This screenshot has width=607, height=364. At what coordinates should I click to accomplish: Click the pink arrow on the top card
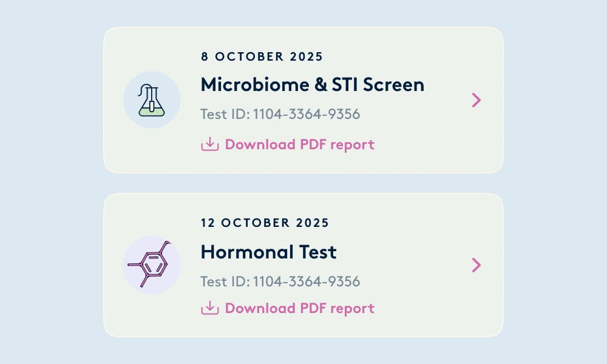pyautogui.click(x=476, y=100)
